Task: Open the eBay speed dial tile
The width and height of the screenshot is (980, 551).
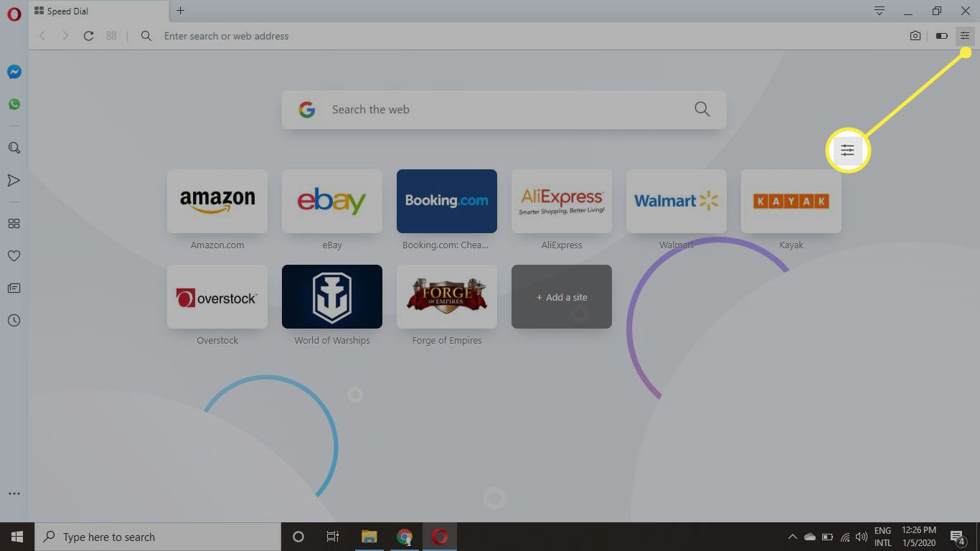Action: (332, 201)
